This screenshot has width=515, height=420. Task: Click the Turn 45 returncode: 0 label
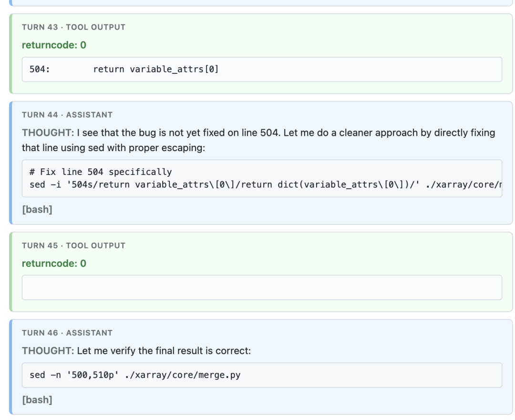point(54,263)
